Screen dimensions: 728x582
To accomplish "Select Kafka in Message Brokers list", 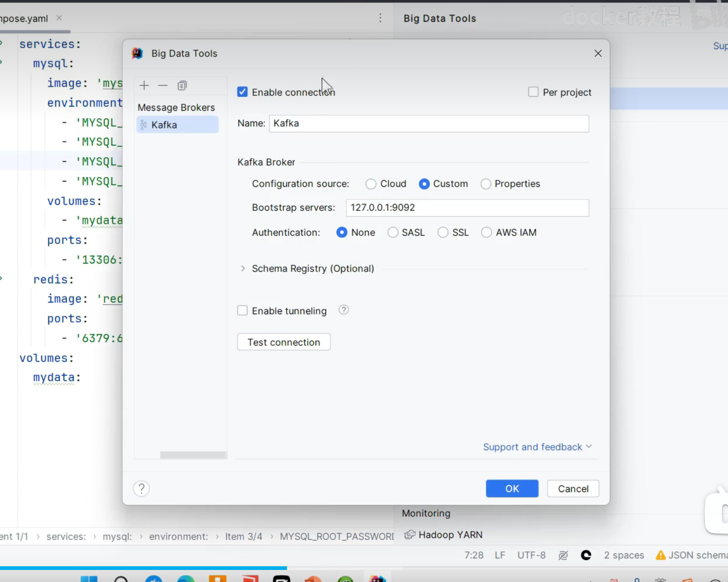I will tap(177, 125).
